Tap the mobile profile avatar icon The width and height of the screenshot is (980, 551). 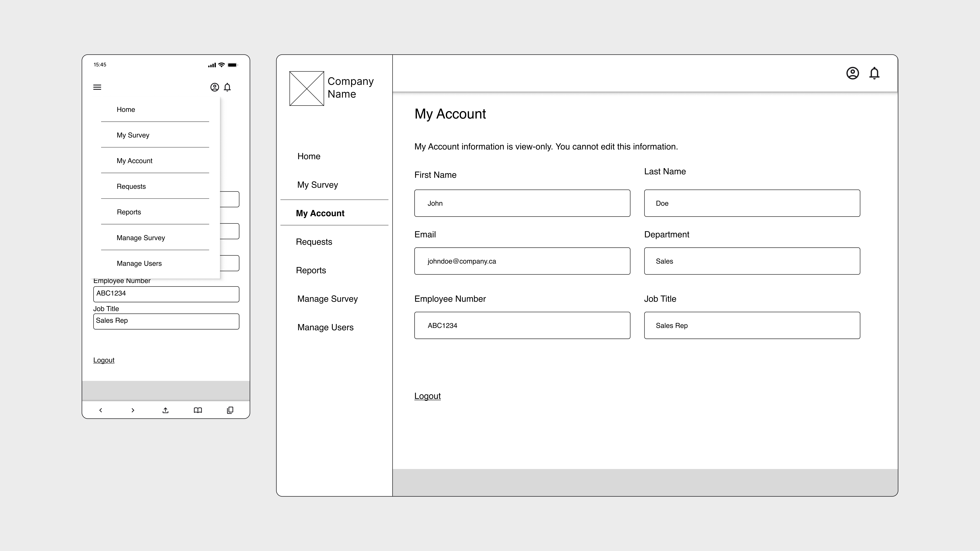[215, 87]
